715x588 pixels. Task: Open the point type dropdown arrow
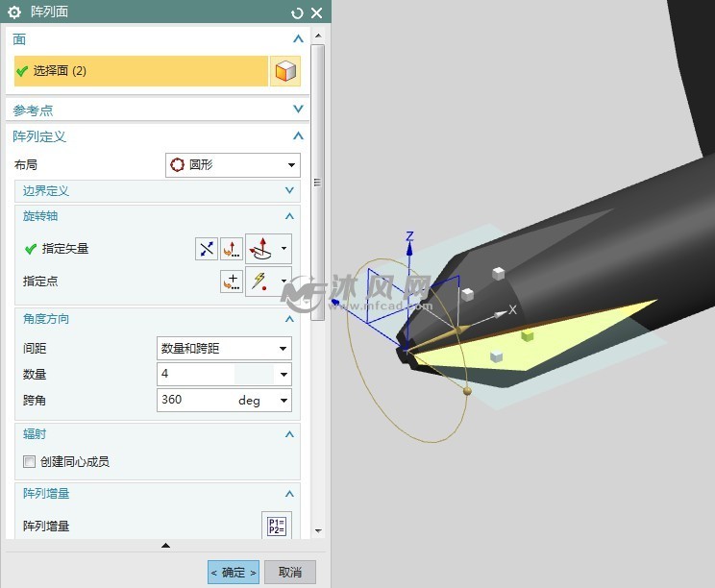click(x=284, y=282)
